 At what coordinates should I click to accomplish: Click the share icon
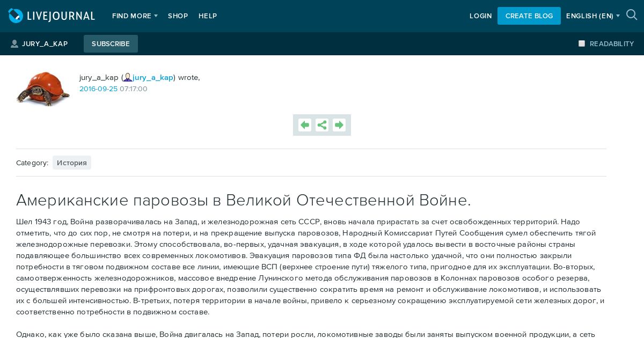tap(322, 125)
